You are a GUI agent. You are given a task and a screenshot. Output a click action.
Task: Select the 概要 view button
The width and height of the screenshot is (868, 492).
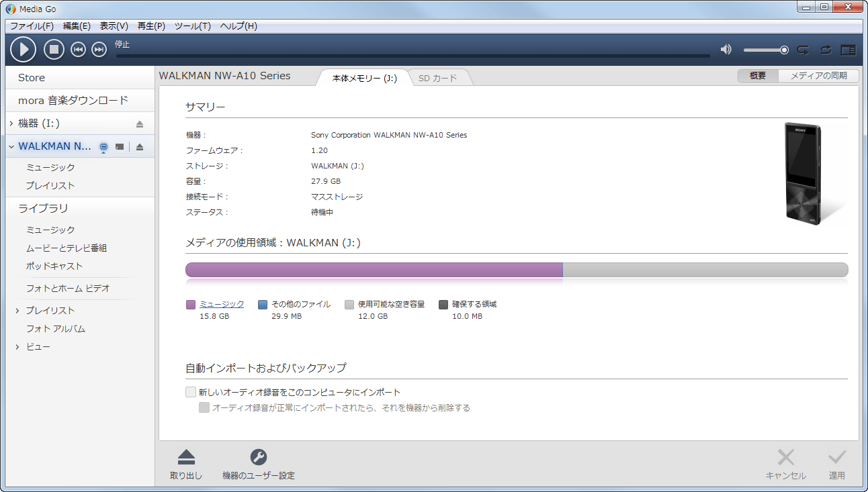coord(758,76)
